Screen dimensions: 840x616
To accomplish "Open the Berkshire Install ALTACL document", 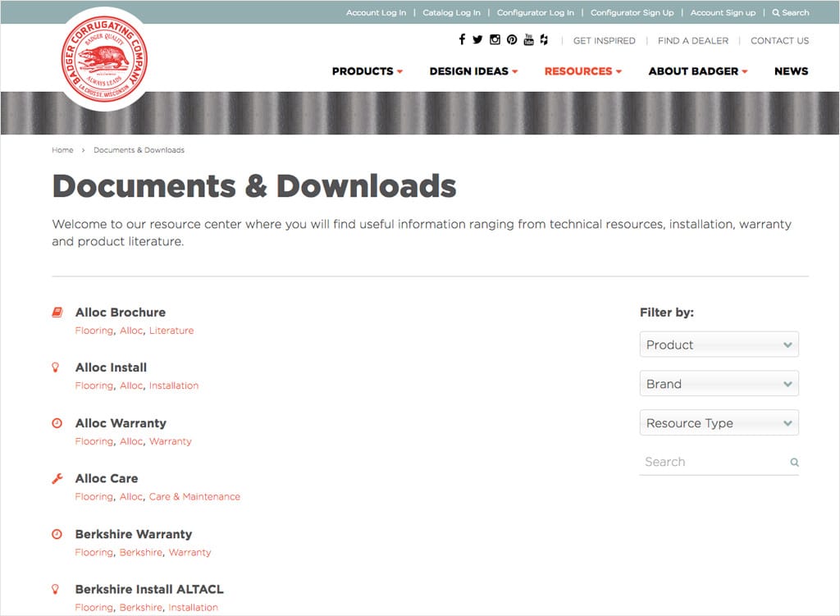I will (149, 589).
